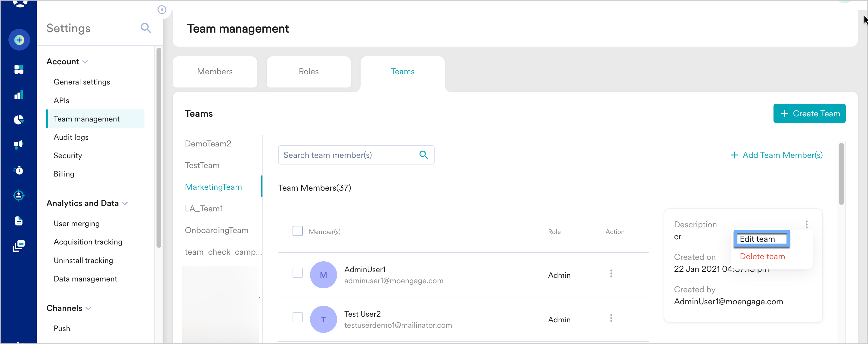The width and height of the screenshot is (868, 344).
Task: Click the pie chart segment icon
Action: tap(19, 120)
